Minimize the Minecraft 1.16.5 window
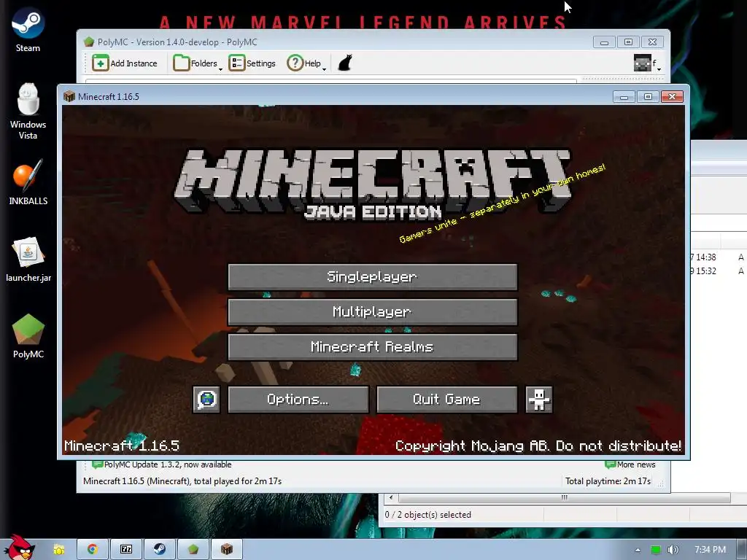 [624, 97]
